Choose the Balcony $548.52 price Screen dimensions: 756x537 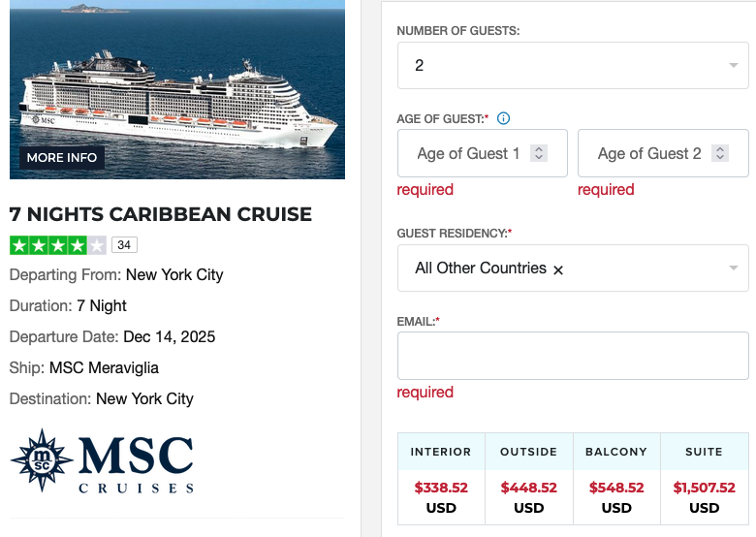(616, 488)
